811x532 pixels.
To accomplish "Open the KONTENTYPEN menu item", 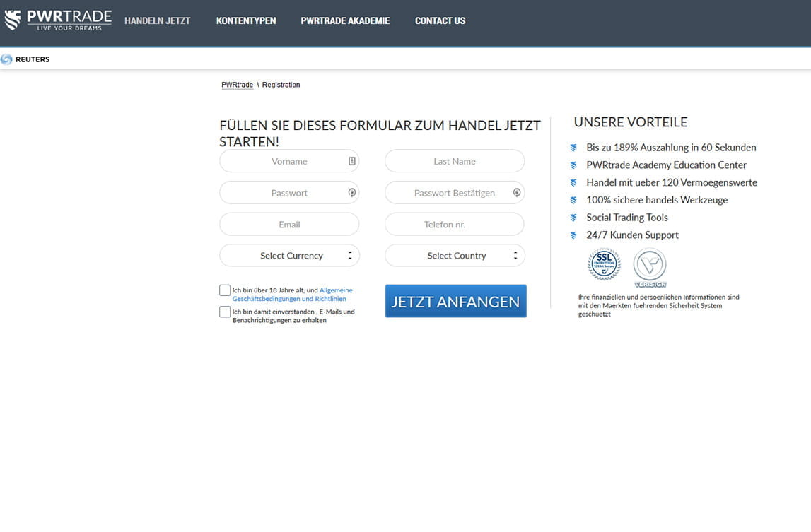I will pos(246,21).
